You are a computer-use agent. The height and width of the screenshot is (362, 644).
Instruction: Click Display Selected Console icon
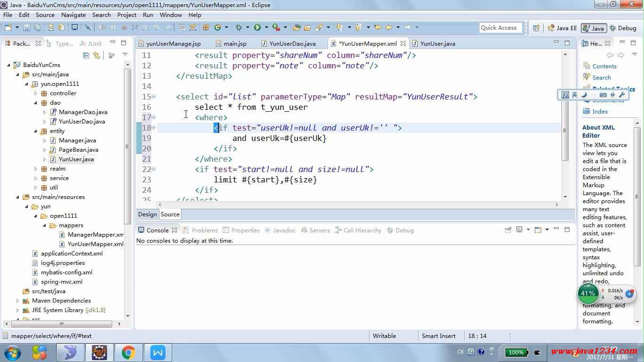[519, 230]
